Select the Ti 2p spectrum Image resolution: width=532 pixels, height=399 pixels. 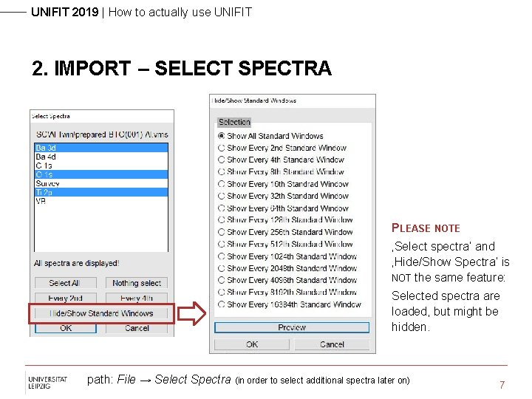tap(44, 192)
